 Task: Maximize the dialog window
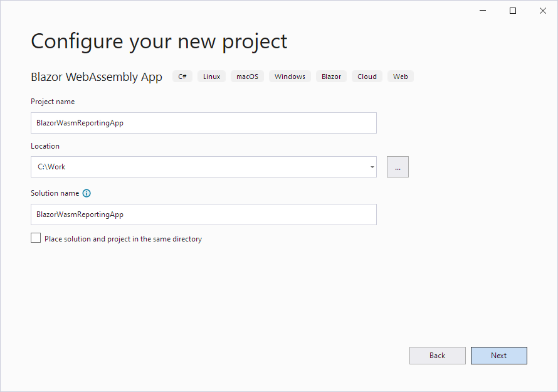513,11
